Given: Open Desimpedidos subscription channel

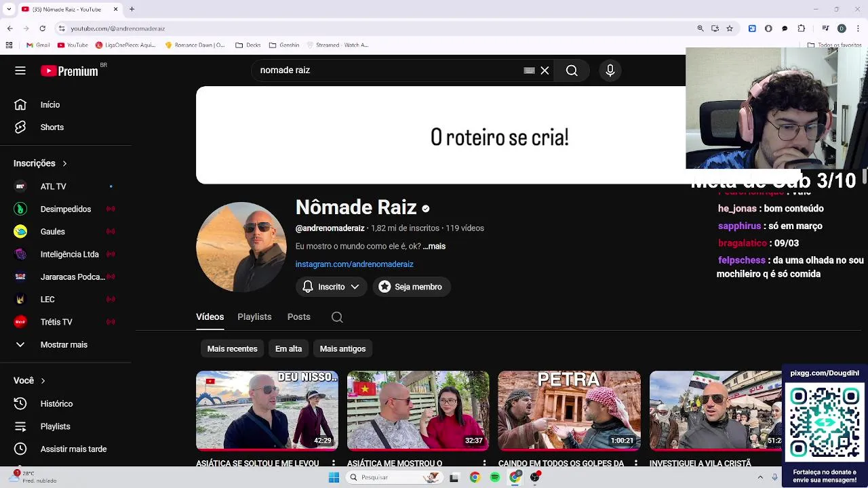Looking at the screenshot, I should tap(65, 209).
